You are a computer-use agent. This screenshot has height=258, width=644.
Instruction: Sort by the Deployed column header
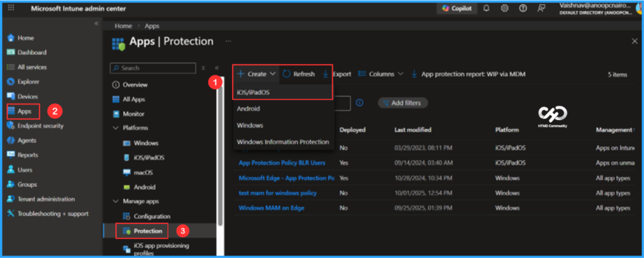click(352, 130)
